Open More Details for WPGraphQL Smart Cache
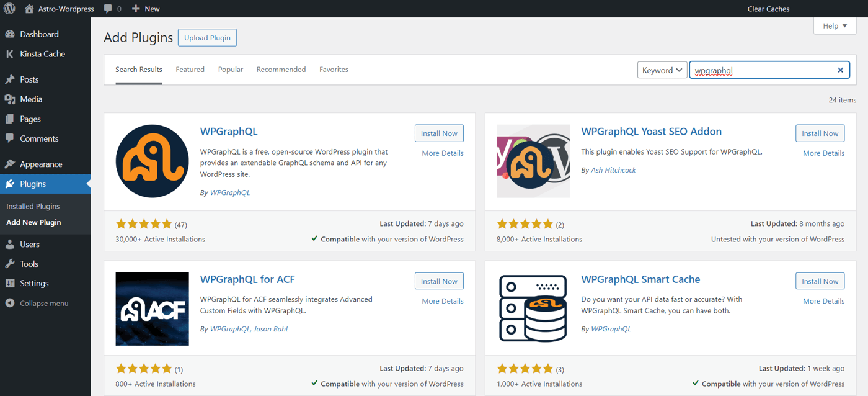 click(x=823, y=300)
